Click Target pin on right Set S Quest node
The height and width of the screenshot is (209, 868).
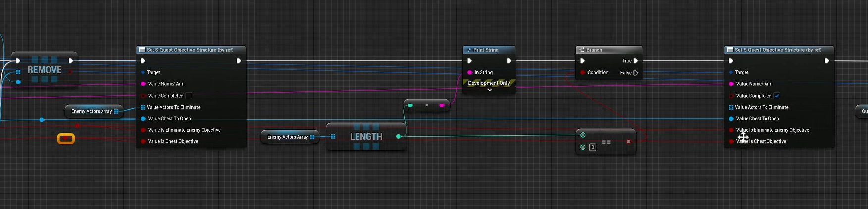click(731, 72)
